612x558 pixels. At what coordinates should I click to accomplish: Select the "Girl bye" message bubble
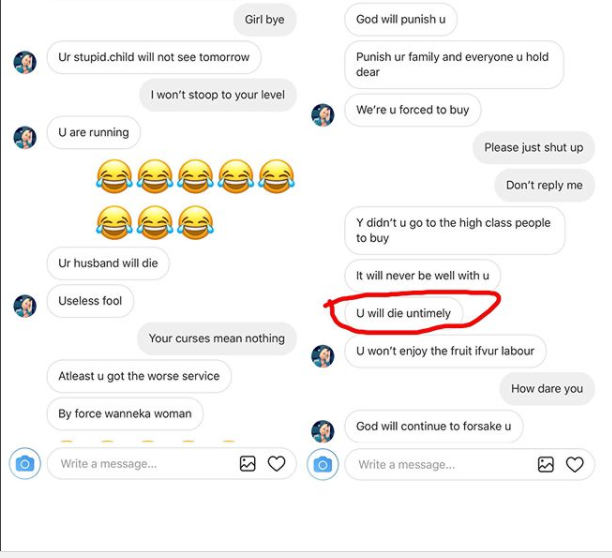pos(265,20)
